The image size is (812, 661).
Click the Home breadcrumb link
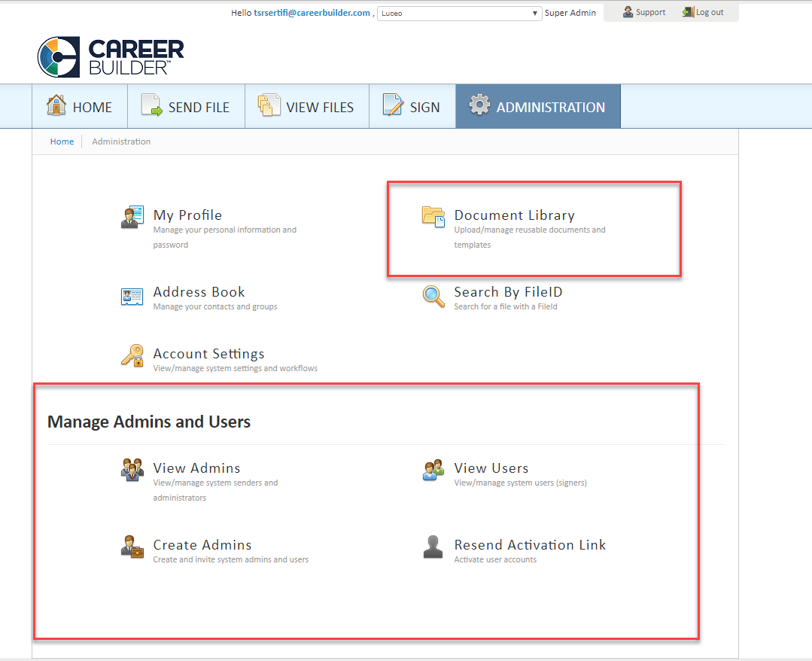click(x=62, y=142)
